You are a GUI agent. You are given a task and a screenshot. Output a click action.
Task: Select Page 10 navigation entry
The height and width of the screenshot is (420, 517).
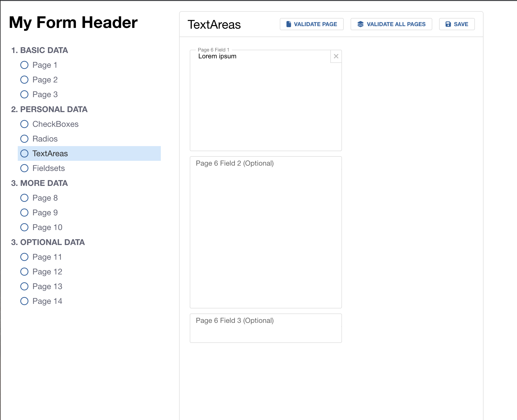(x=89, y=227)
